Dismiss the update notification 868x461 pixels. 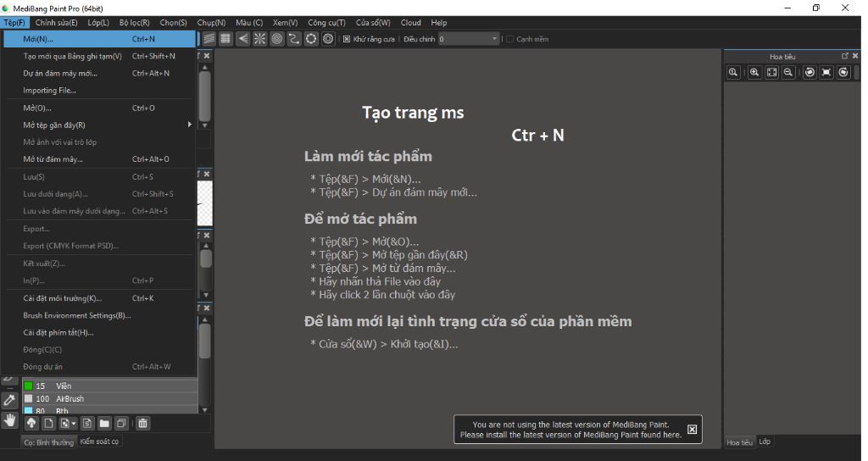tap(692, 430)
